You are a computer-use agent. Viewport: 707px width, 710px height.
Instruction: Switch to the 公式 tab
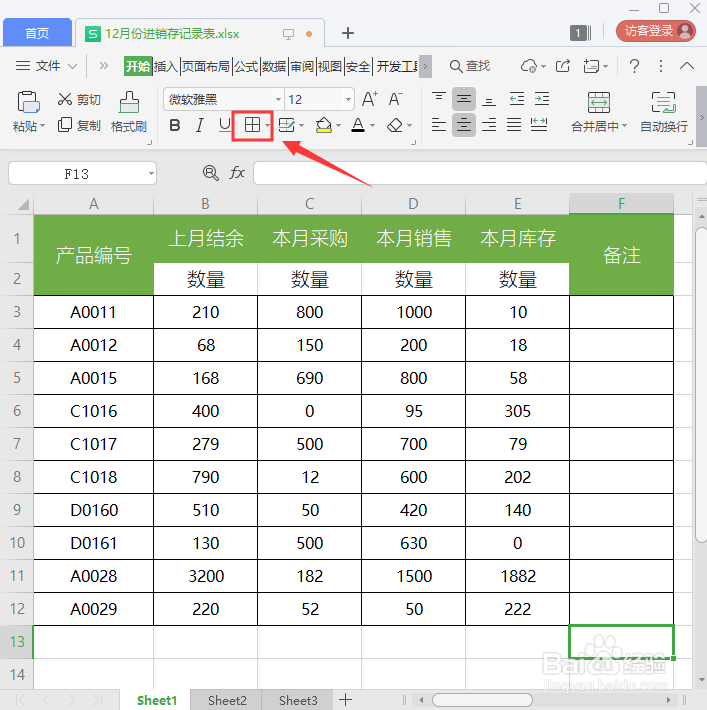coord(246,67)
